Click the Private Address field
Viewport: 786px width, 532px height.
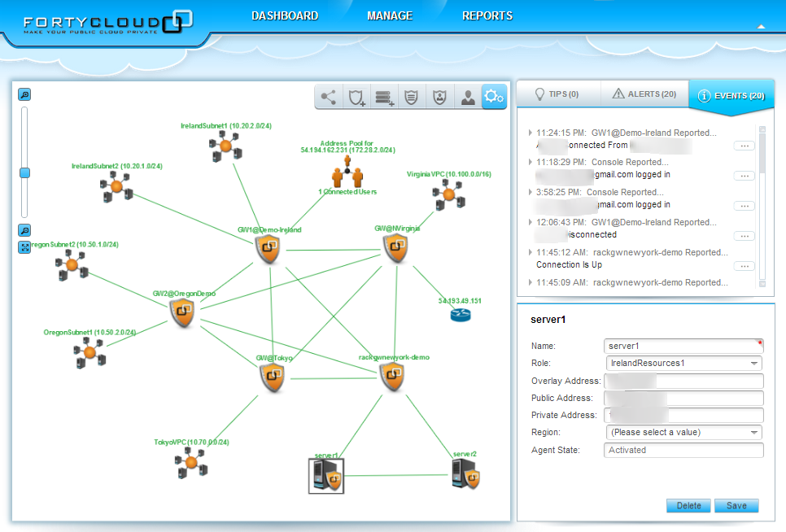tap(683, 416)
